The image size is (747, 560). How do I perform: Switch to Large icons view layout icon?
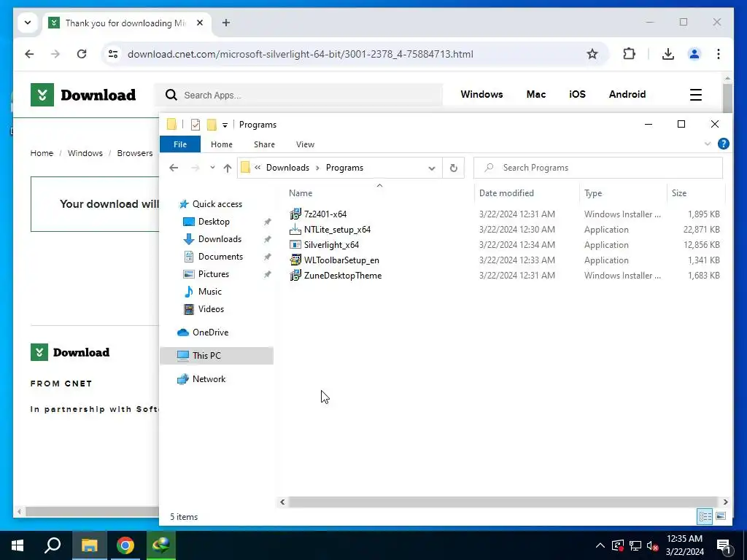tap(721, 516)
